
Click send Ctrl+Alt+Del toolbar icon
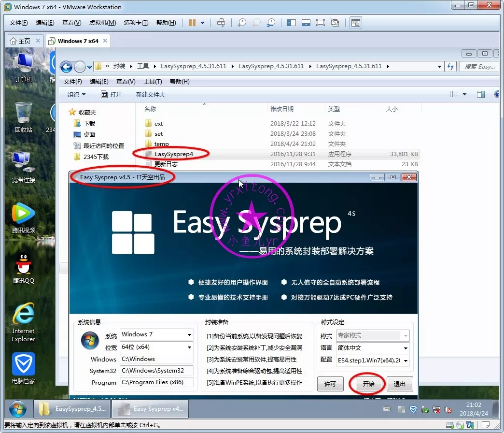pos(221,23)
